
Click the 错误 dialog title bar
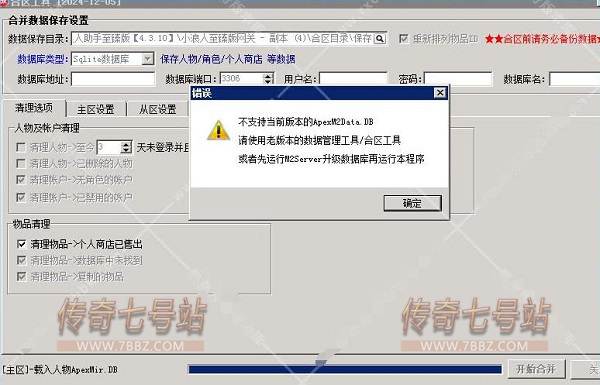point(312,93)
